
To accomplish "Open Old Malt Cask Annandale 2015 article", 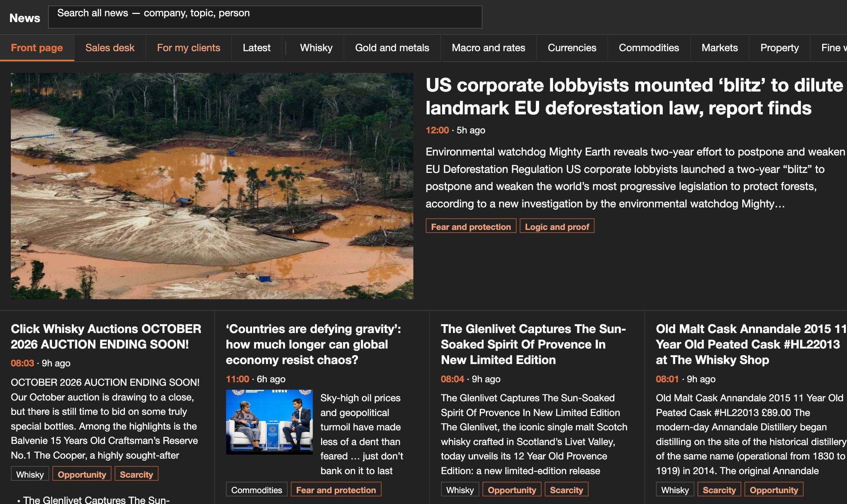I will click(751, 344).
